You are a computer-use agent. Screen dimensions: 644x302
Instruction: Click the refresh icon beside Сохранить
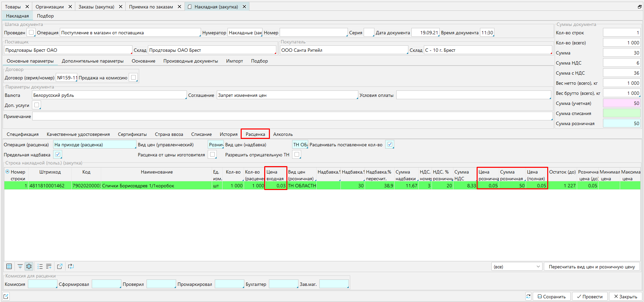[528, 296]
